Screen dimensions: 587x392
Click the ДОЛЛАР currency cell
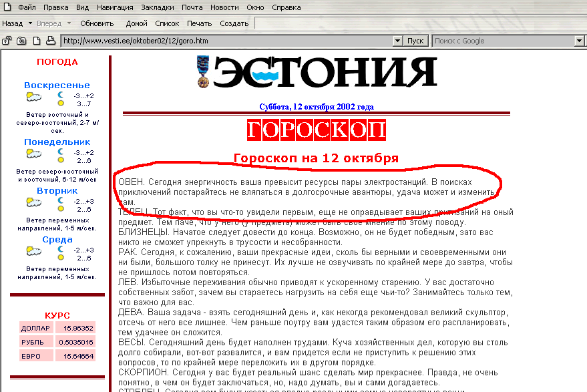[x=36, y=328]
